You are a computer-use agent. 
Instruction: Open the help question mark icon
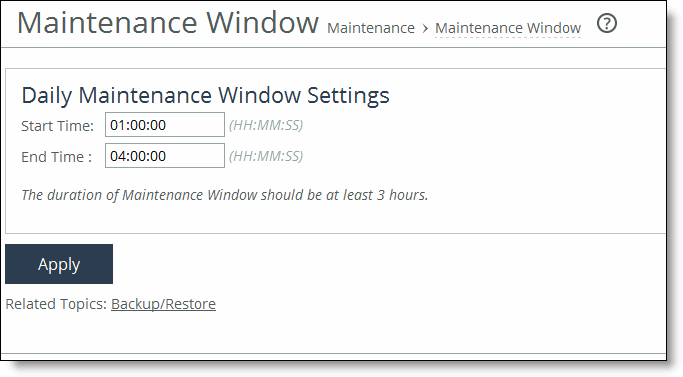point(606,24)
